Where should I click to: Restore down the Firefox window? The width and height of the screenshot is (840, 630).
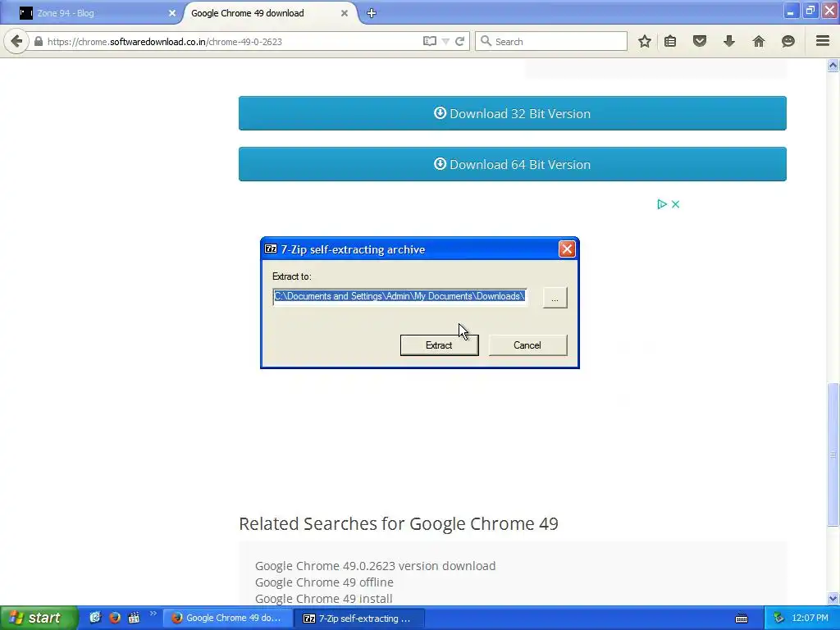point(810,11)
